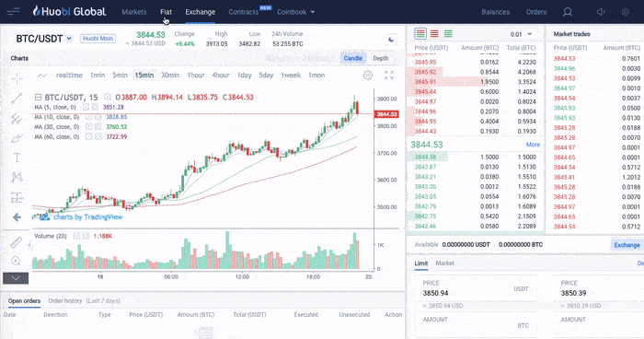Viewport: 644px width, 339px height.
Task: Select the 30min chart interval
Action: tap(170, 76)
